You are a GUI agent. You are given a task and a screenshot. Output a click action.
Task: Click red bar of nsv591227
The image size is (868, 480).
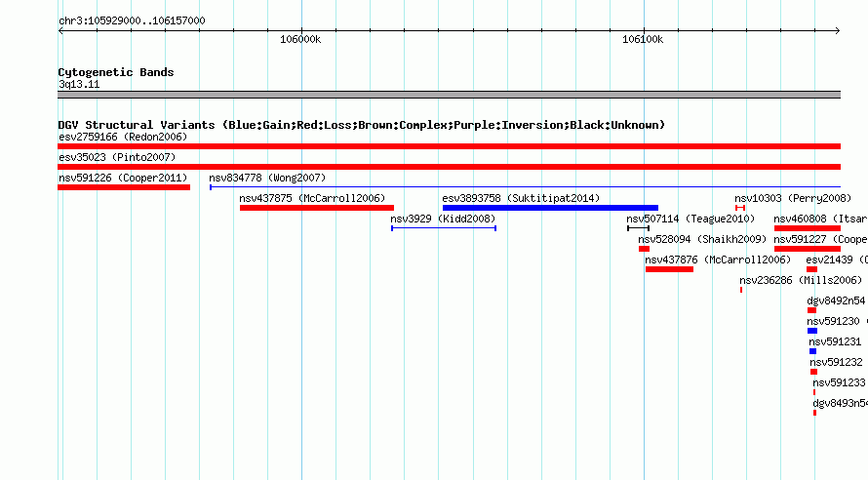808,249
